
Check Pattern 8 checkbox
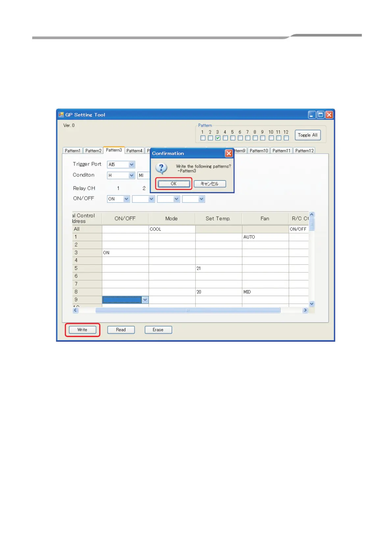click(x=255, y=138)
